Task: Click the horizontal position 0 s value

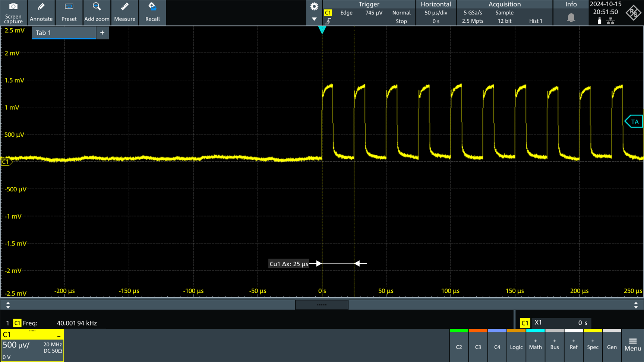Action: 436,21
